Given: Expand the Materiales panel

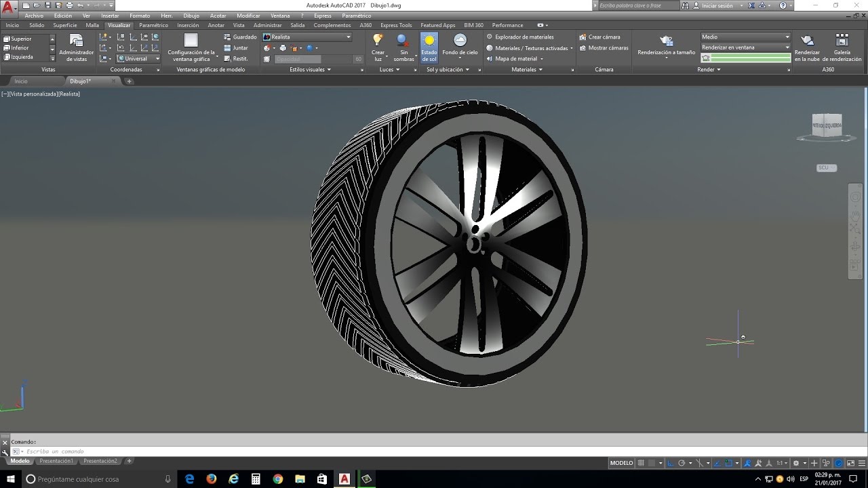Looking at the screenshot, I should (x=527, y=69).
